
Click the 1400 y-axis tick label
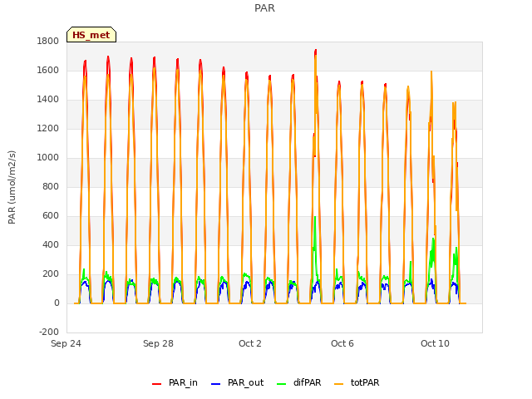pos(48,100)
